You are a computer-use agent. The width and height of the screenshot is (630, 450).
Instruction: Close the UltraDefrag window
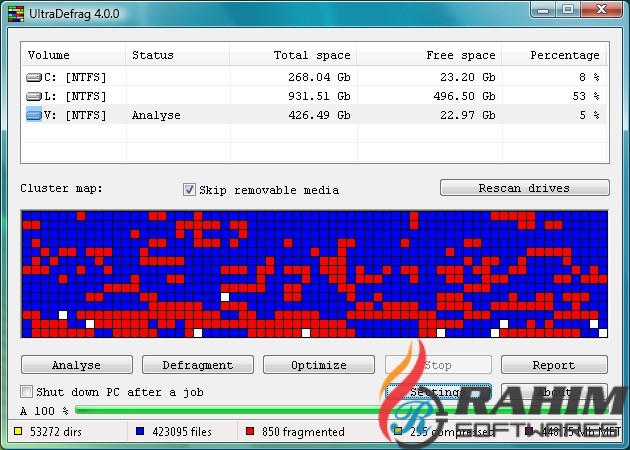[x=601, y=9]
